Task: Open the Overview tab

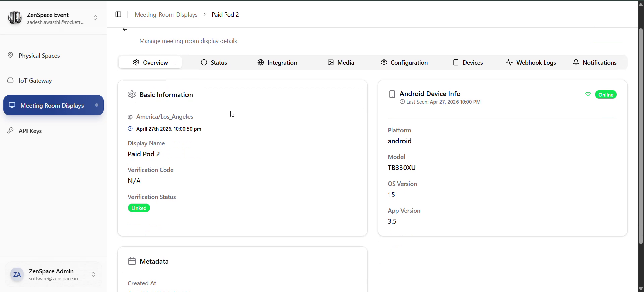Action: (x=150, y=62)
